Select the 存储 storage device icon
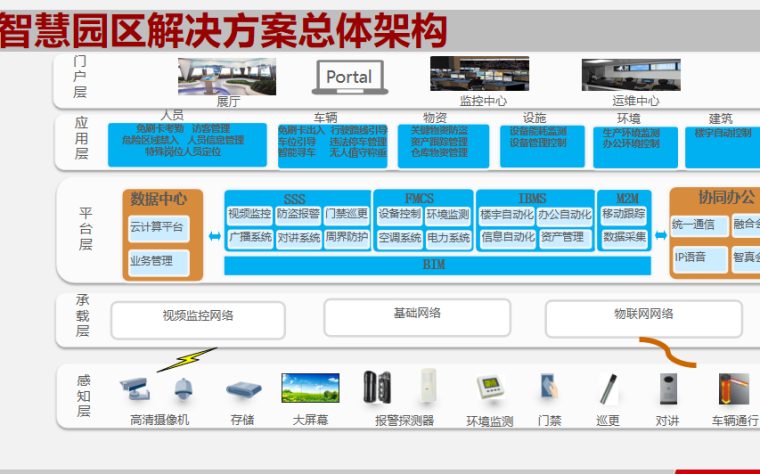The width and height of the screenshot is (760, 474). [243, 390]
